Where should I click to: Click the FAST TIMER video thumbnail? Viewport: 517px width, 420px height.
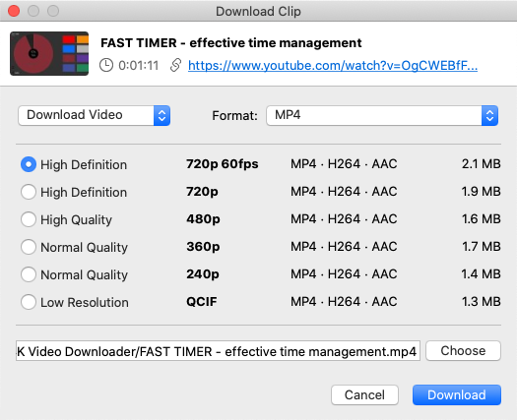pos(49,54)
